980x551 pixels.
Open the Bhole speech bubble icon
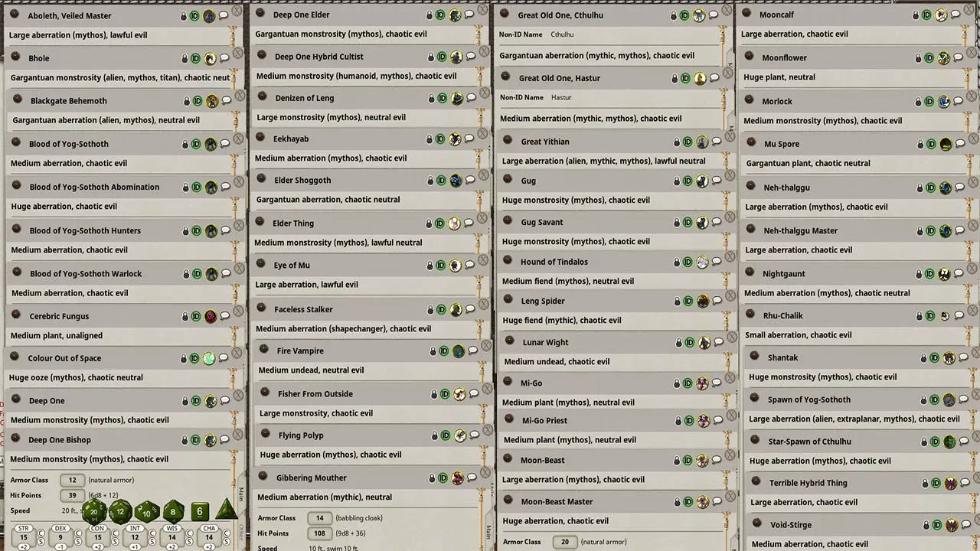click(224, 59)
